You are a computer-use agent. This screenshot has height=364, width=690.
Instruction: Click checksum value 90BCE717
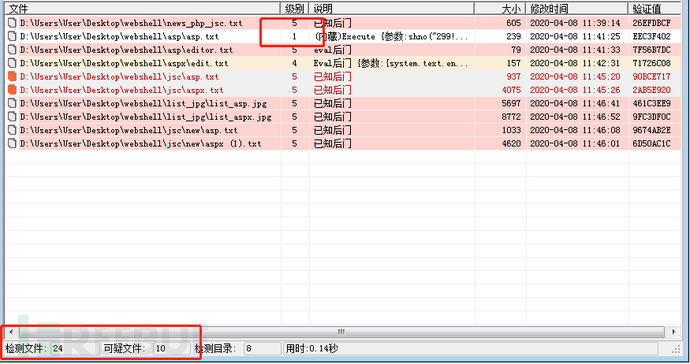[x=652, y=77]
